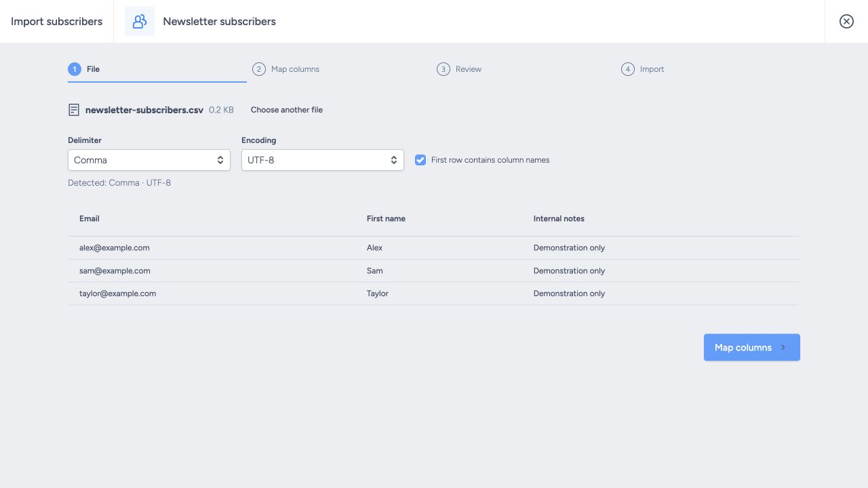
Task: Click the step 2 circle icon
Action: 259,69
